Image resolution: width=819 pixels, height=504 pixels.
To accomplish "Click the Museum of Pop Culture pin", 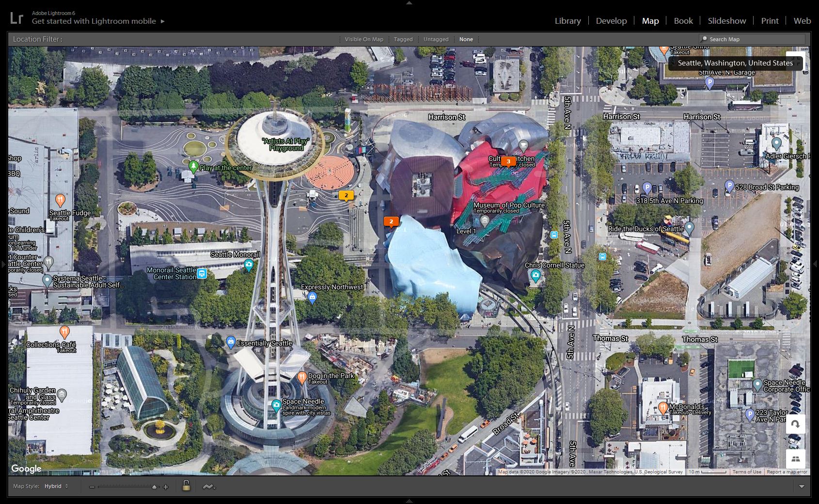I will pyautogui.click(x=485, y=221).
